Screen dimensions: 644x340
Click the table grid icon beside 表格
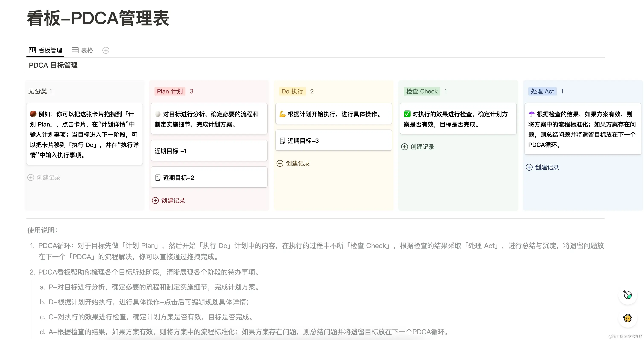click(75, 51)
